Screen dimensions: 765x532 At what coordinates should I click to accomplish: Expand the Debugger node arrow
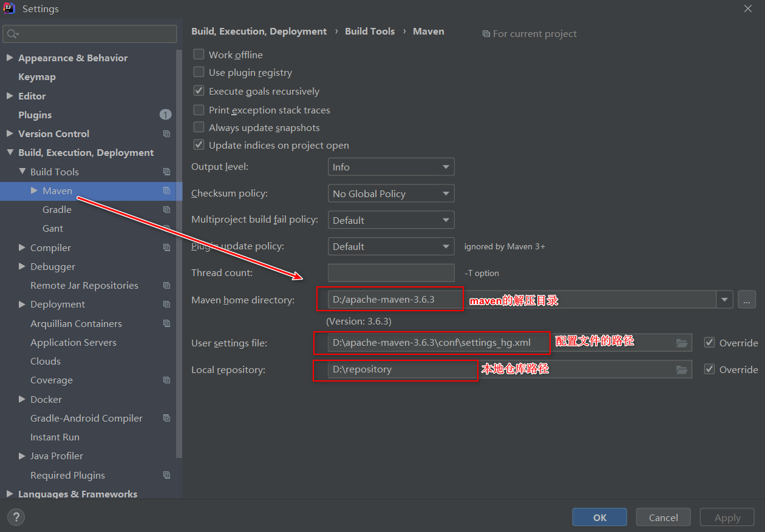click(x=22, y=266)
